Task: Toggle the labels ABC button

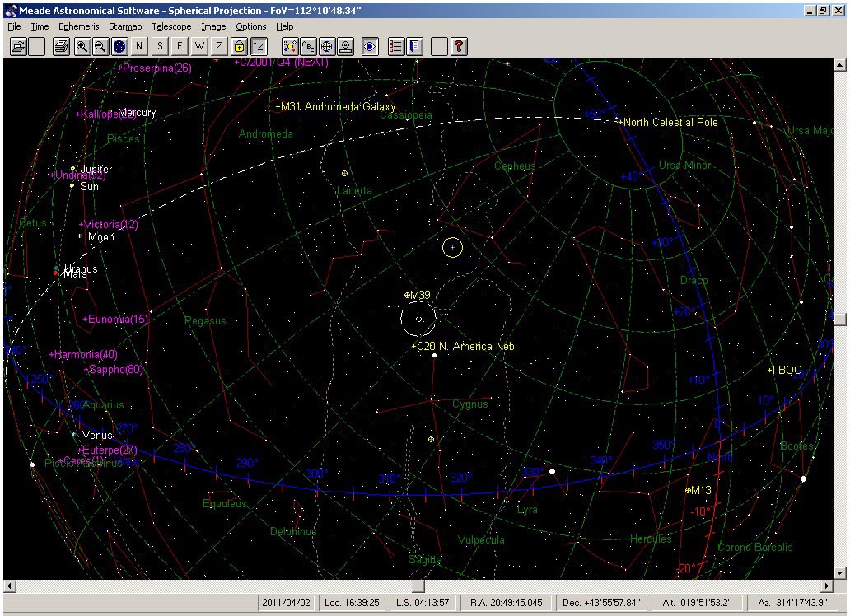Action: tap(308, 46)
